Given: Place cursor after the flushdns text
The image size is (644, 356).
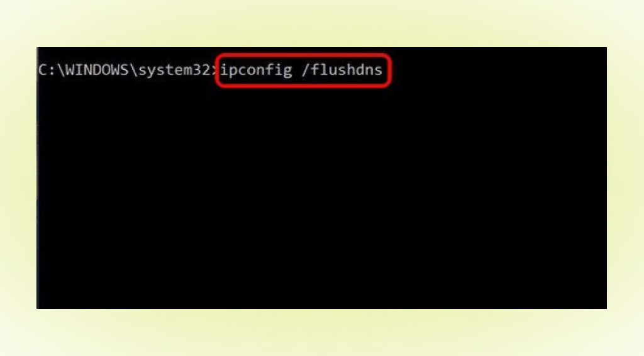Looking at the screenshot, I should click(x=384, y=70).
